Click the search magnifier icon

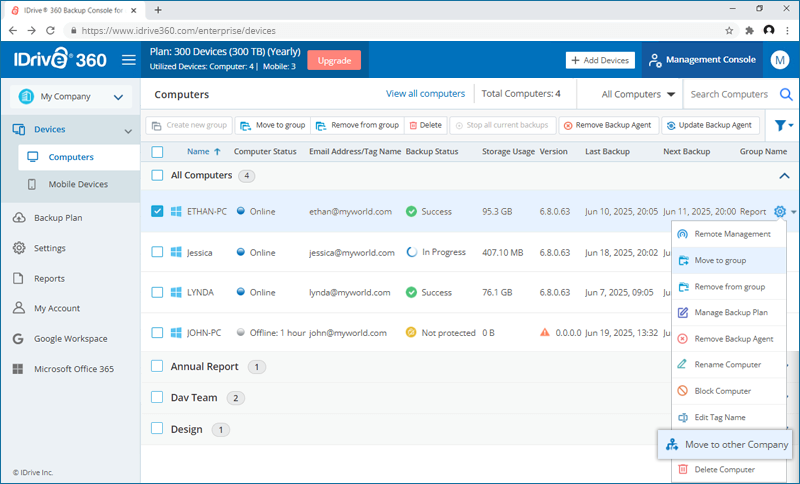pyautogui.click(x=786, y=94)
